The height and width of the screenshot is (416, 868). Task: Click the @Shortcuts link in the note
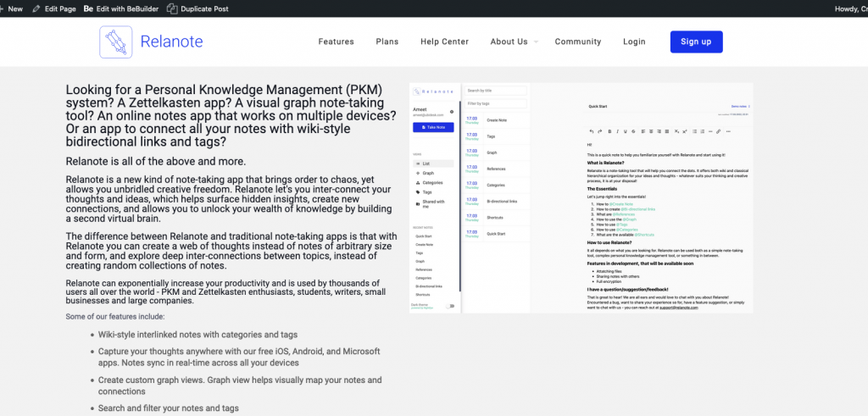point(644,235)
